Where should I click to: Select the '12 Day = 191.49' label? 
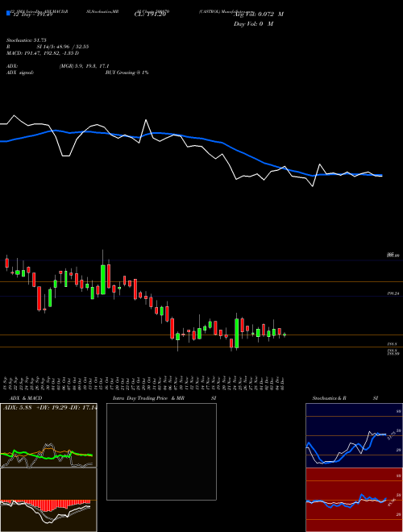[31, 15]
